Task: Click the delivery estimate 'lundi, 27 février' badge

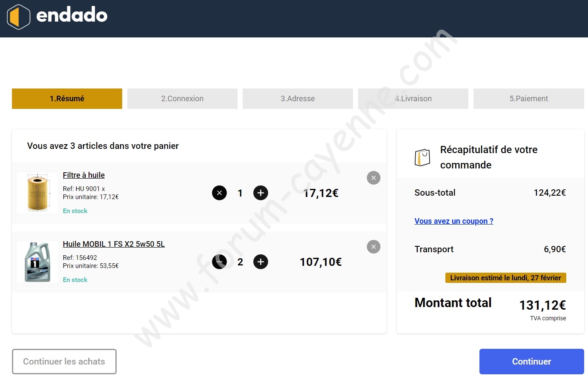Action: click(x=506, y=278)
